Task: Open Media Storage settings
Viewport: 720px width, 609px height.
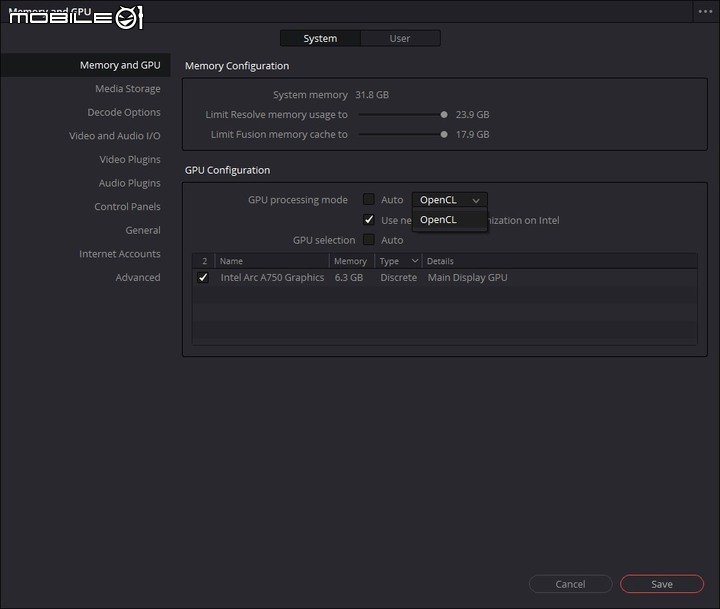Action: pos(128,89)
